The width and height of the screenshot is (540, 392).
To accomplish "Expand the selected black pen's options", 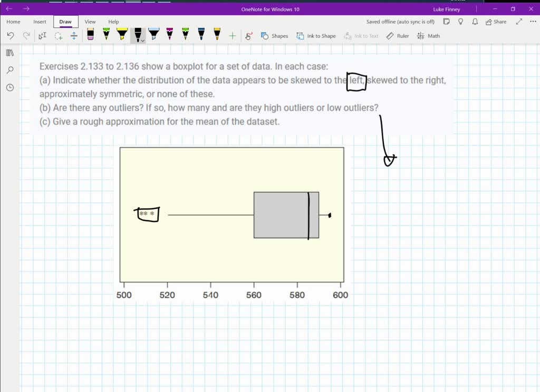I will coord(142,40).
